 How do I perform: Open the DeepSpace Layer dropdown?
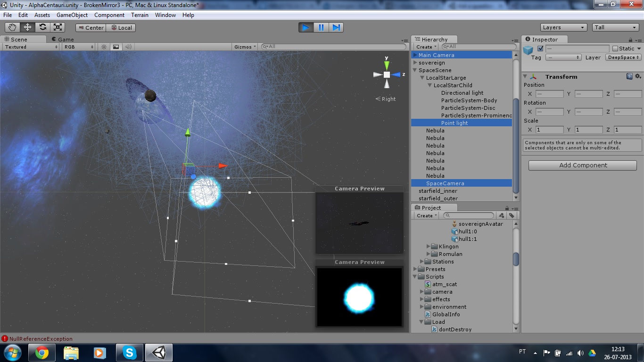click(x=623, y=58)
